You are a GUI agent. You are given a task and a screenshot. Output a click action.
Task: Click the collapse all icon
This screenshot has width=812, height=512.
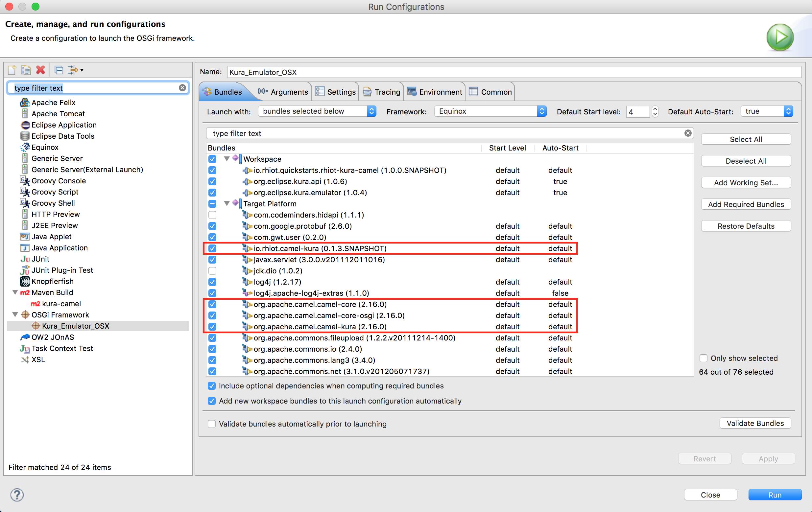pos(59,70)
